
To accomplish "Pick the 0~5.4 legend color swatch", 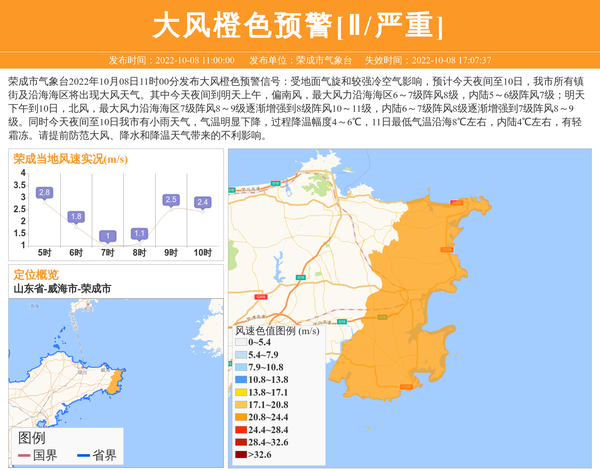I will 241,343.
